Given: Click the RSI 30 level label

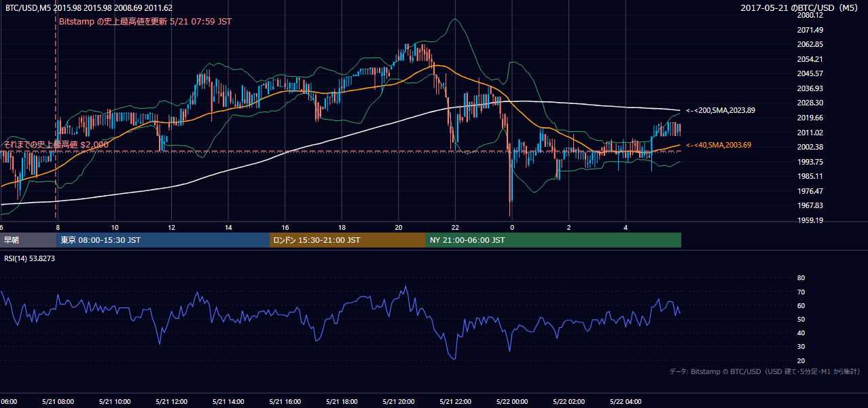Looking at the screenshot, I should point(801,347).
